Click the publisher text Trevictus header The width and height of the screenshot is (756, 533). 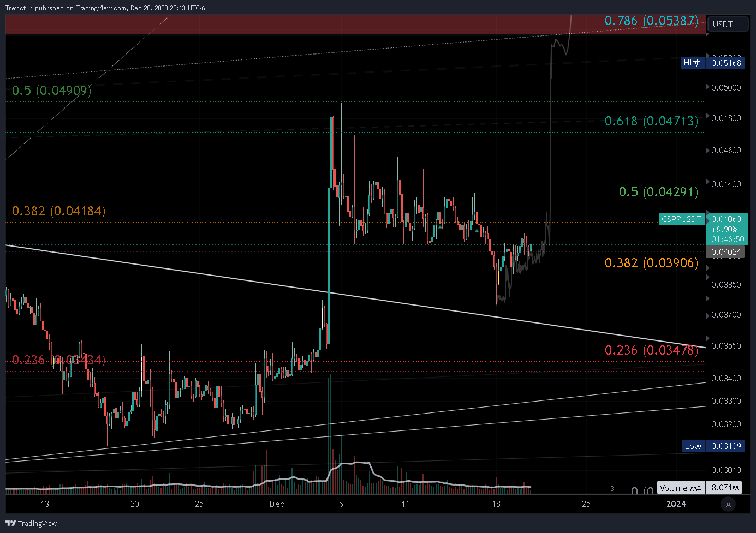tap(105, 8)
